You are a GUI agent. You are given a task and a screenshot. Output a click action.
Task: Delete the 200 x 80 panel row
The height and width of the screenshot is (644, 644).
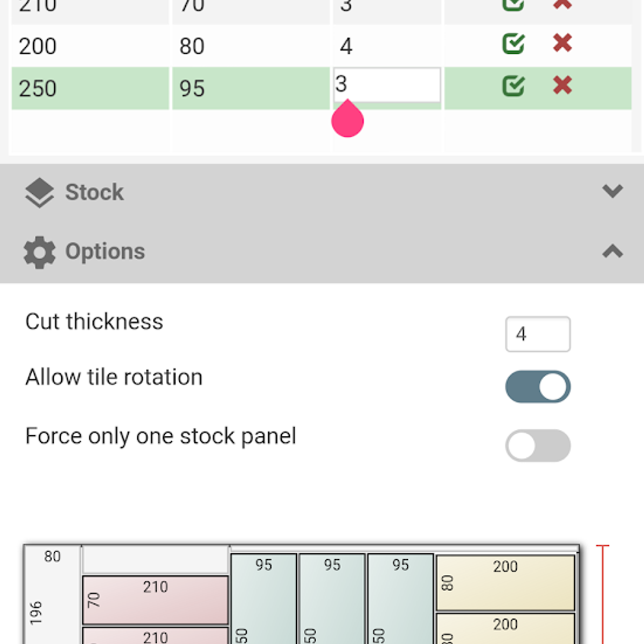(x=561, y=44)
